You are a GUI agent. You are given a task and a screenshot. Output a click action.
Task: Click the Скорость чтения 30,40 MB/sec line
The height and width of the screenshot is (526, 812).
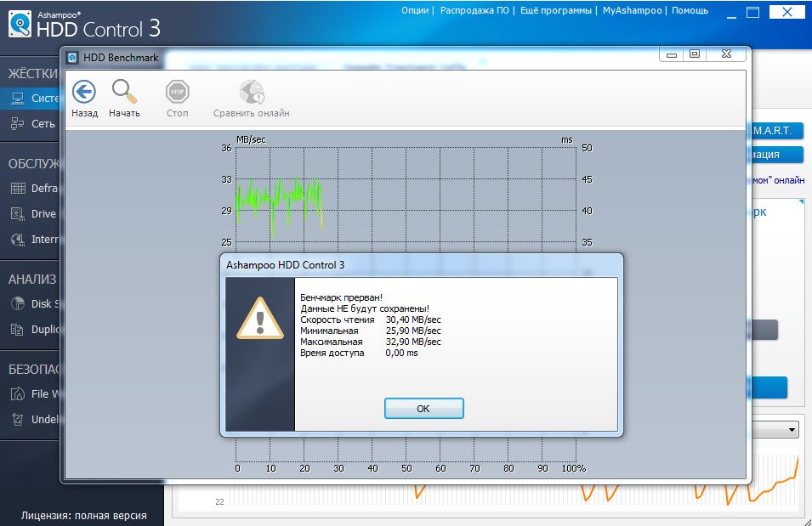coord(371,320)
